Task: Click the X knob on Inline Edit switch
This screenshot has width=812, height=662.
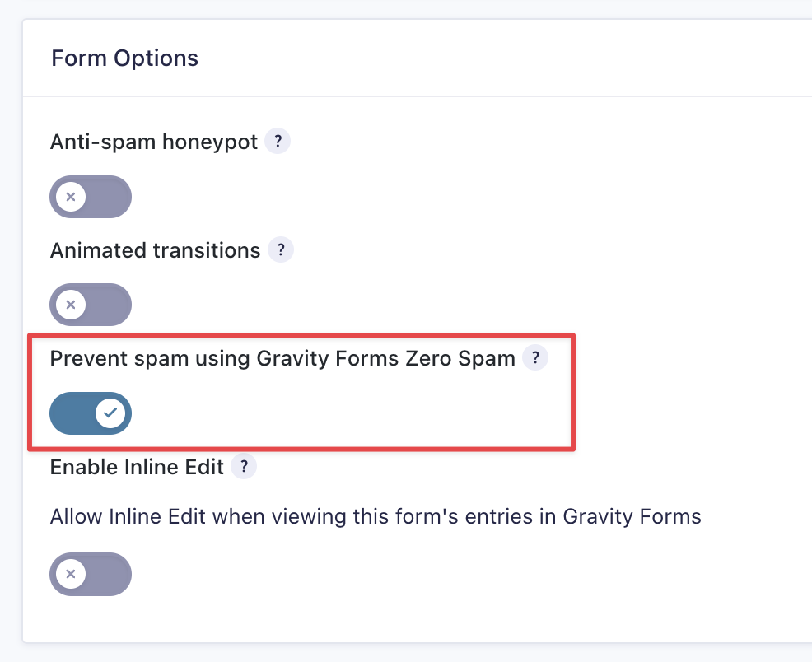Action: coord(71,573)
